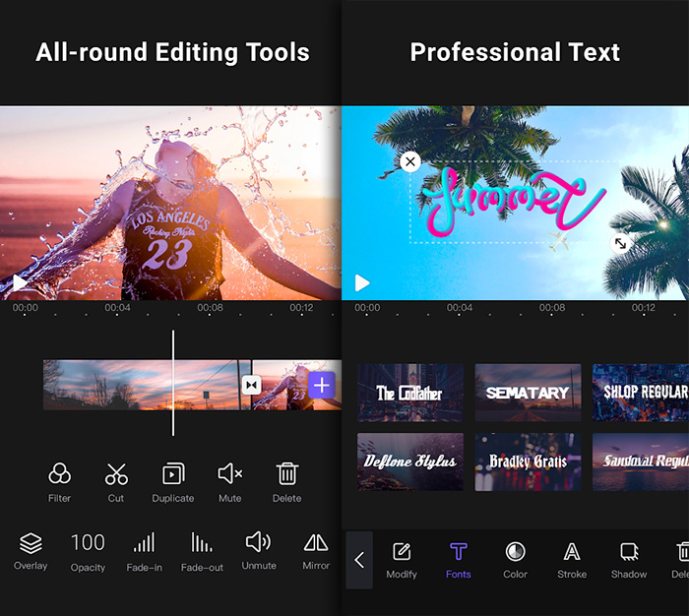Open the Overlay layers tool

pyautogui.click(x=31, y=551)
